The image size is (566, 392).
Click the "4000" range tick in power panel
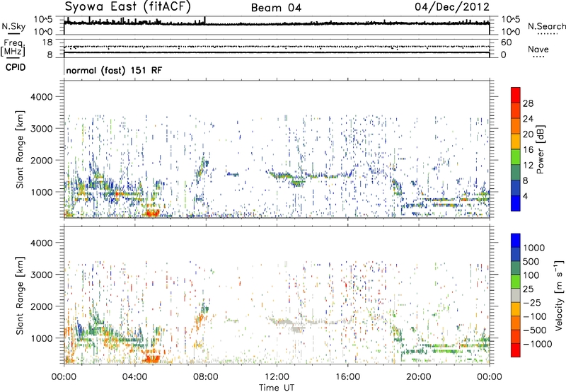(x=42, y=97)
